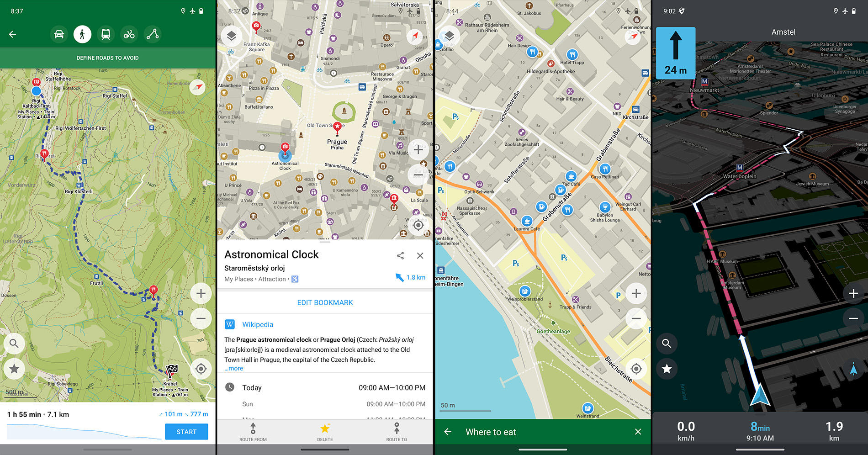Enable bicycle routing mode
868x455 pixels.
point(129,34)
